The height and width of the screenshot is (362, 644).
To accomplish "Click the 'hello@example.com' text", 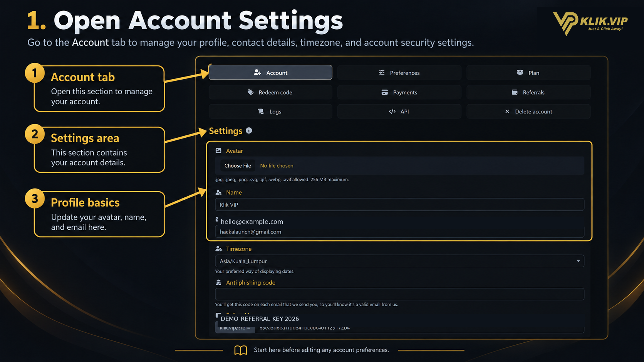I will coord(252,222).
